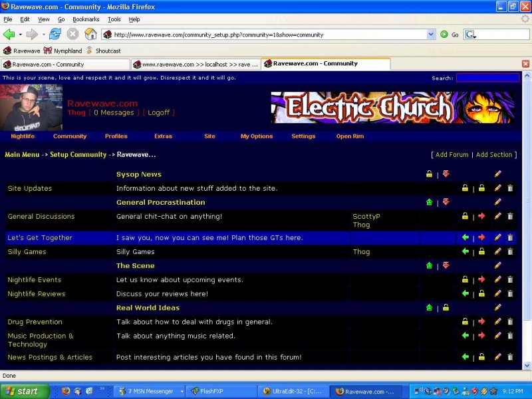Open the Nymphland bookmark
The image size is (532, 399).
pos(63,51)
